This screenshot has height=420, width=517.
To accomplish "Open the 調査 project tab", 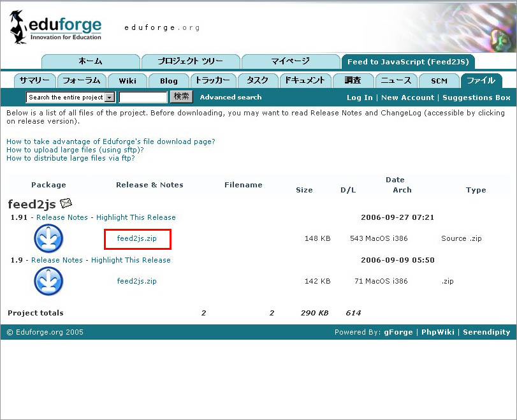I will (x=353, y=80).
